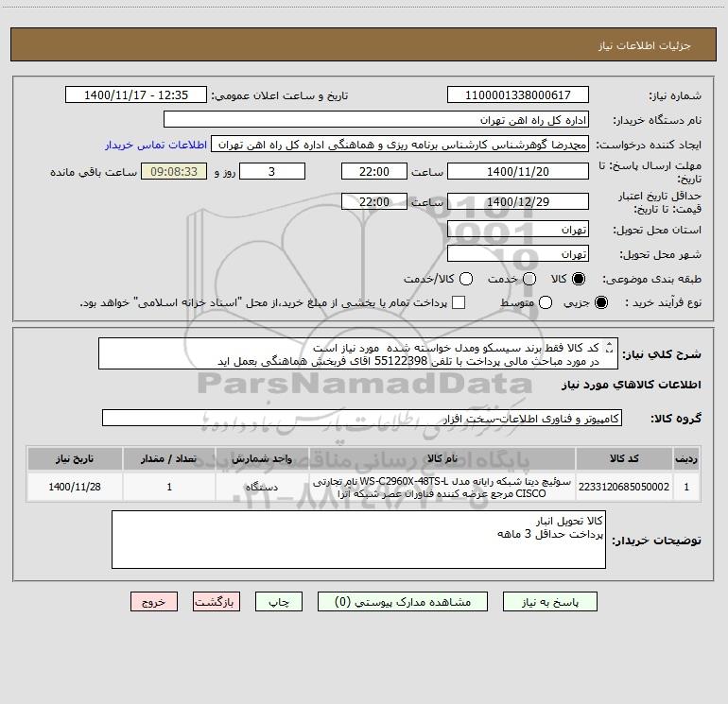Click the buyer notes text area 'کالا تحویل انبار'
Image resolution: width=728 pixels, height=704 pixels.
(358, 540)
